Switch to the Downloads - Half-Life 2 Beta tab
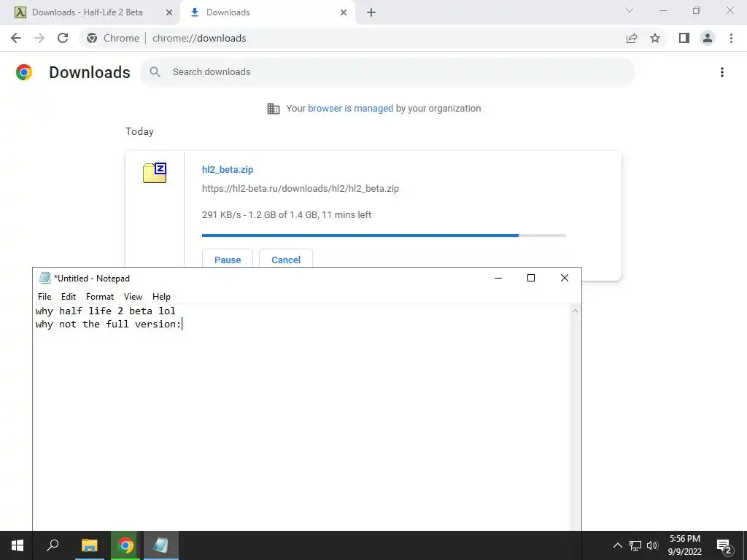The height and width of the screenshot is (560, 747). click(90, 12)
